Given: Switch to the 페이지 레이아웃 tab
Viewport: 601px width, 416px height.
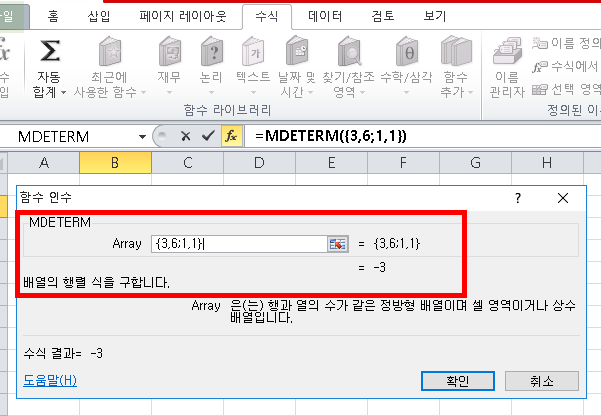Looking at the screenshot, I should pyautogui.click(x=183, y=16).
